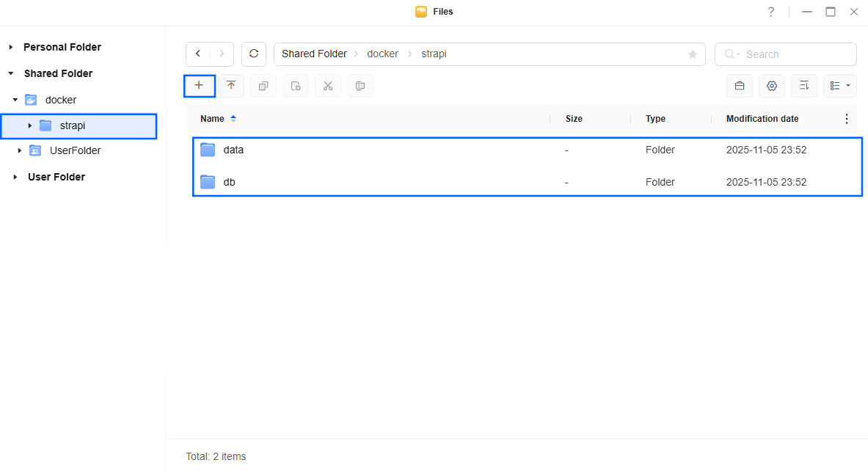Expand the User Folder tree node
The width and height of the screenshot is (868, 471).
pyautogui.click(x=15, y=177)
